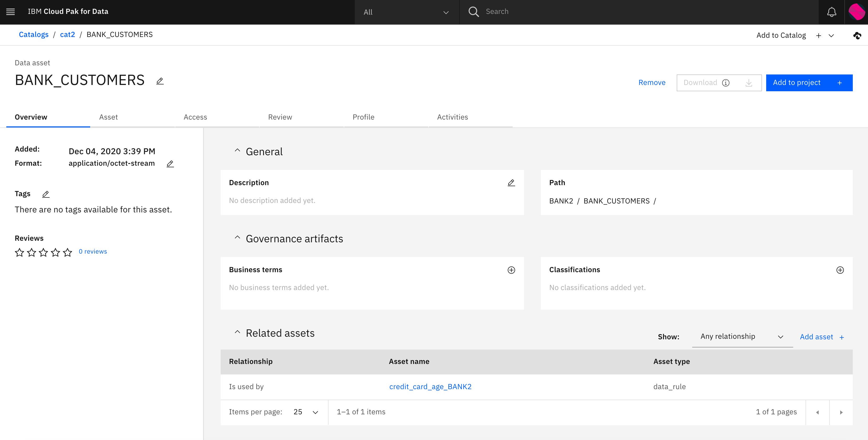Click in the Search input field
Viewport: 868px width, 440px height.
(640, 12)
